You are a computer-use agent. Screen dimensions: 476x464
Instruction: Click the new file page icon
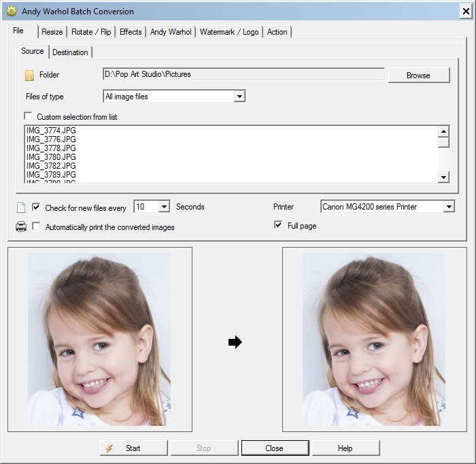pos(21,208)
